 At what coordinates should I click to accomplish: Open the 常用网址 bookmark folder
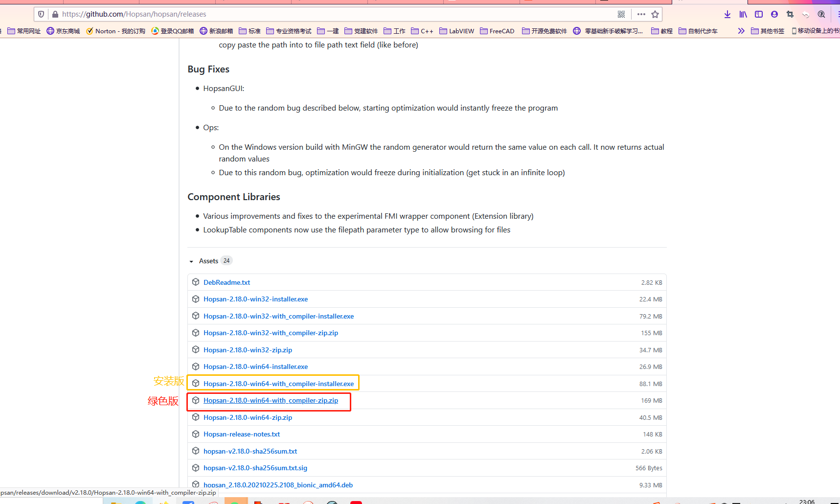24,31
